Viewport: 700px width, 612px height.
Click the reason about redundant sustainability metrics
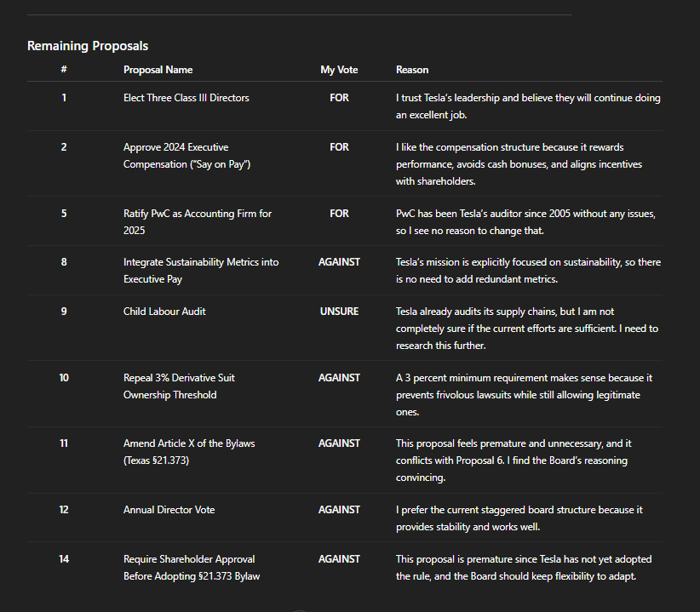(528, 271)
